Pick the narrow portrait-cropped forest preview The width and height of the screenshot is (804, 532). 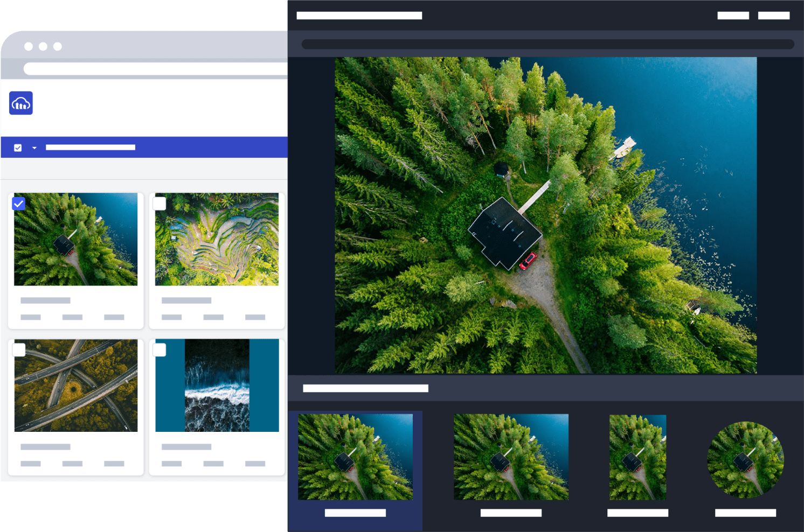(637, 457)
